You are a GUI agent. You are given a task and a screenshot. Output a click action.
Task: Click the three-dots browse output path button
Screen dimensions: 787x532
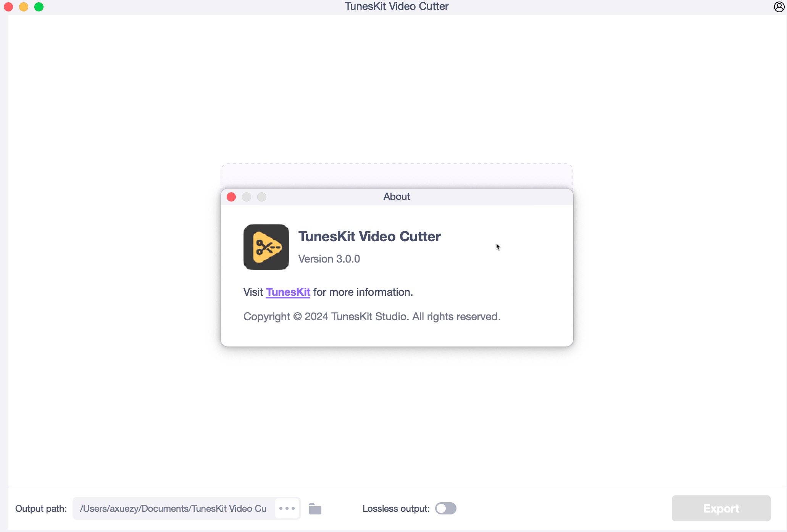[287, 508]
